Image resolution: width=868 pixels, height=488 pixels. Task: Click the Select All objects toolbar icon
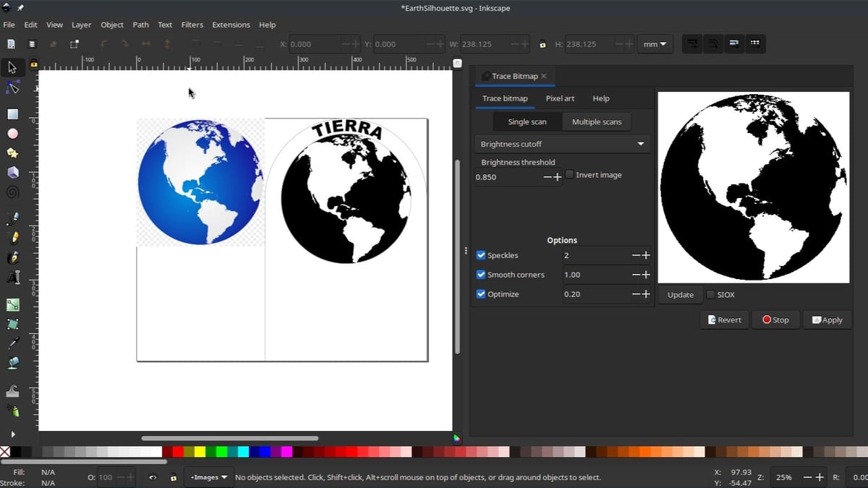(11, 44)
